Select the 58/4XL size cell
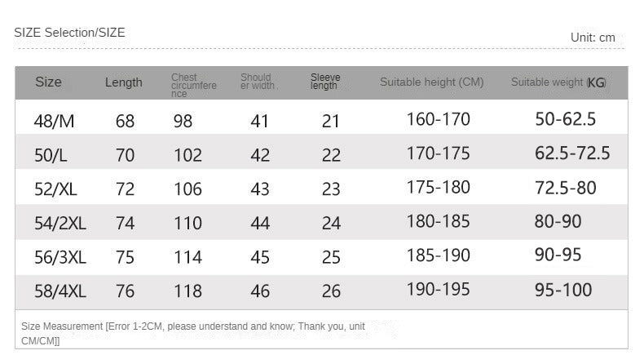644x364 pixels. click(60, 291)
